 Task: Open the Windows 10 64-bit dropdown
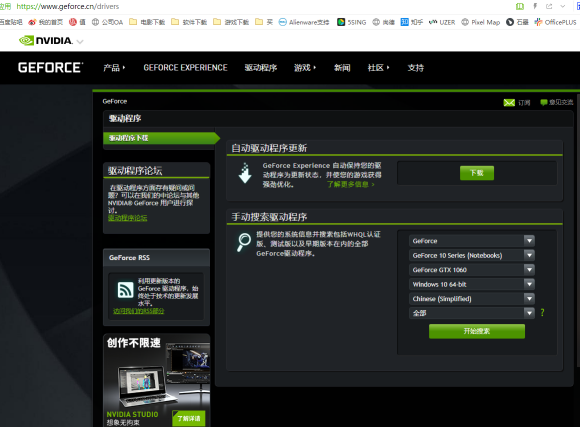[x=472, y=284]
